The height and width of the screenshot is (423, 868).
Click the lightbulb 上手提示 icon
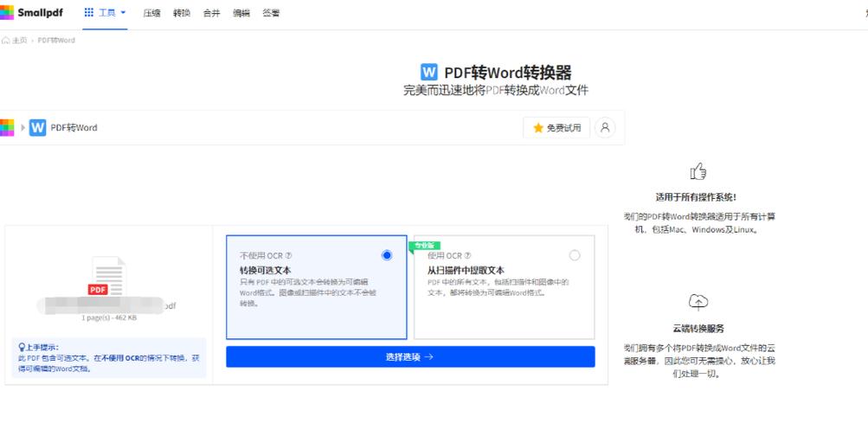(x=22, y=347)
